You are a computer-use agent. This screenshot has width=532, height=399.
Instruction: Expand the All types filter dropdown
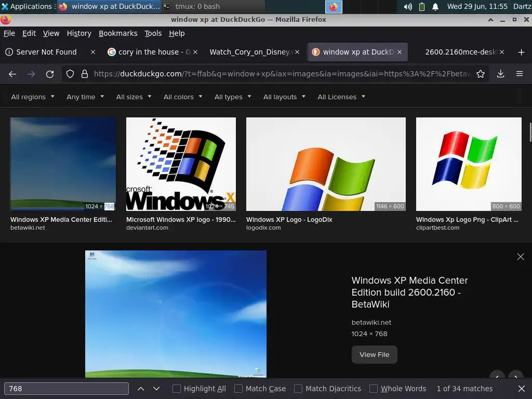coord(233,97)
